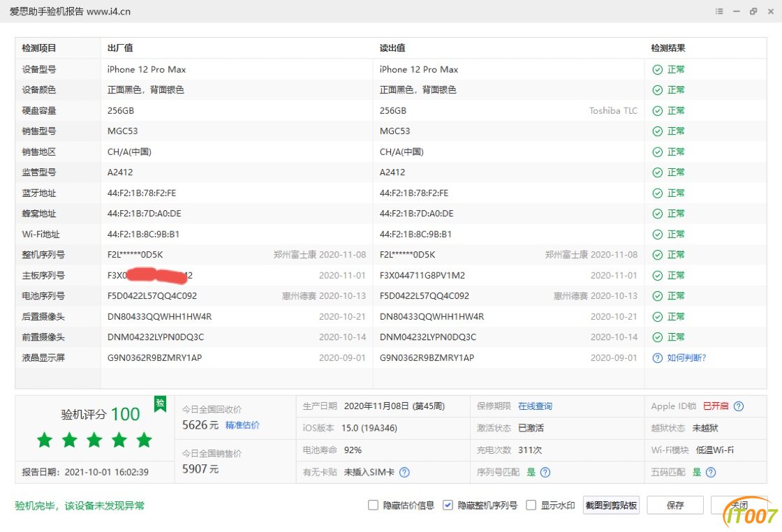Click the 如何判断? link
This screenshot has height=532, width=782.
(687, 358)
